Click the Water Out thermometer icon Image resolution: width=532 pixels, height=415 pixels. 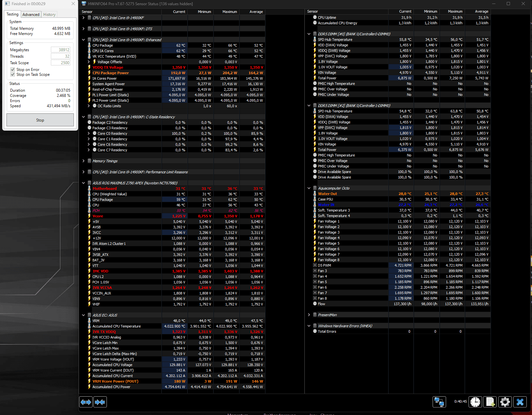(x=315, y=194)
